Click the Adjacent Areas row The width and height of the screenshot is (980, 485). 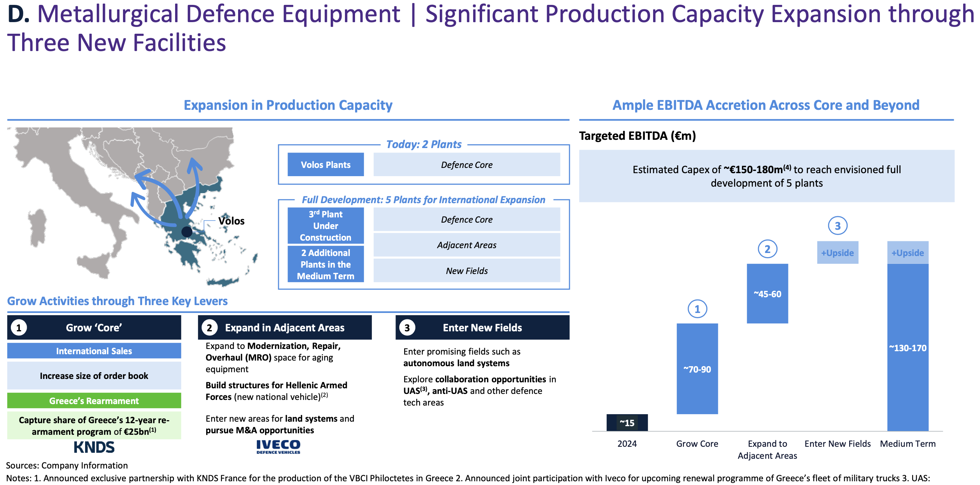point(466,245)
